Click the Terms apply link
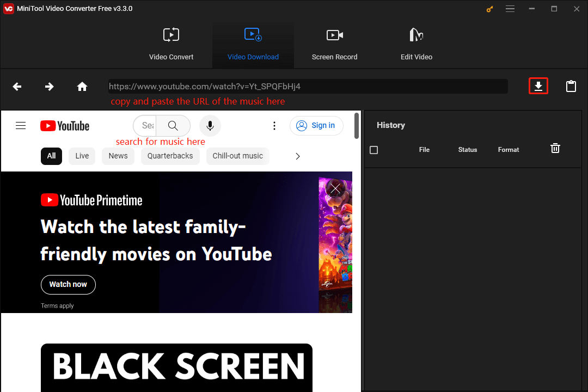 (x=57, y=306)
